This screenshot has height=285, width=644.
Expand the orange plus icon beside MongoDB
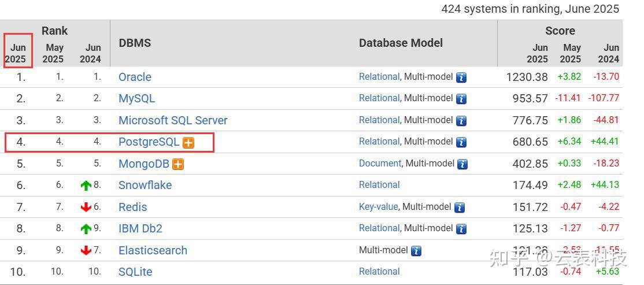[x=178, y=164]
